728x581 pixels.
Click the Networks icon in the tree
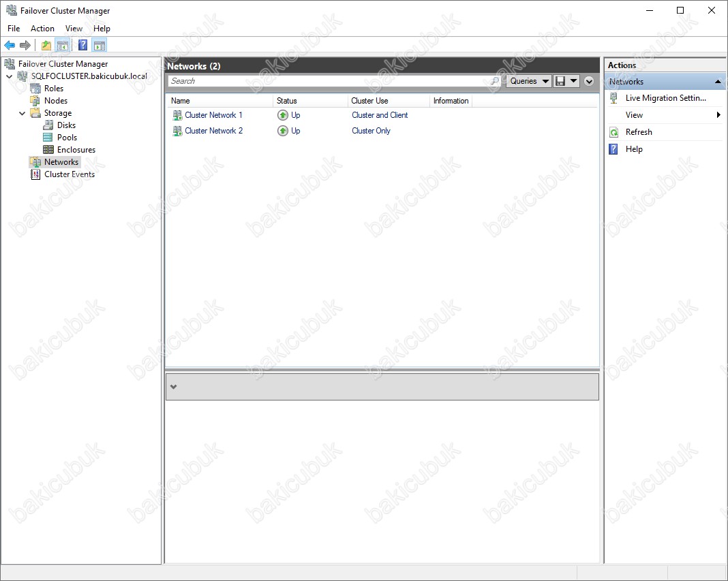[x=35, y=162]
